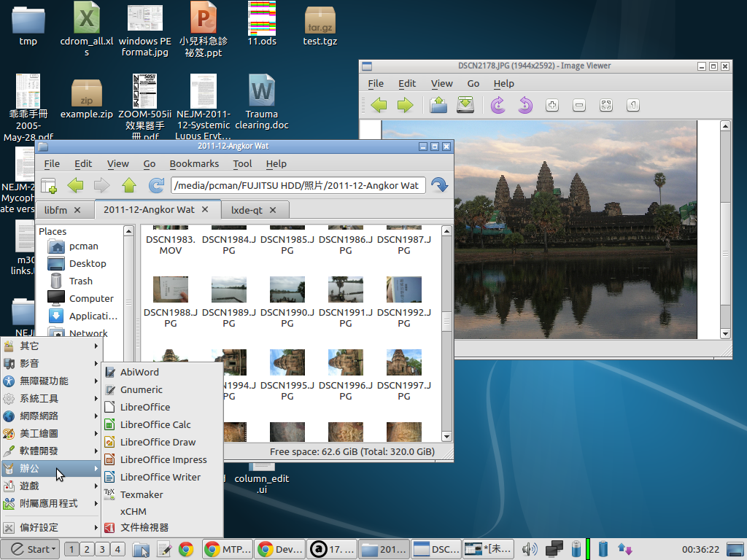
Task: Open the Bookmarks menu in file manager
Action: point(194,164)
